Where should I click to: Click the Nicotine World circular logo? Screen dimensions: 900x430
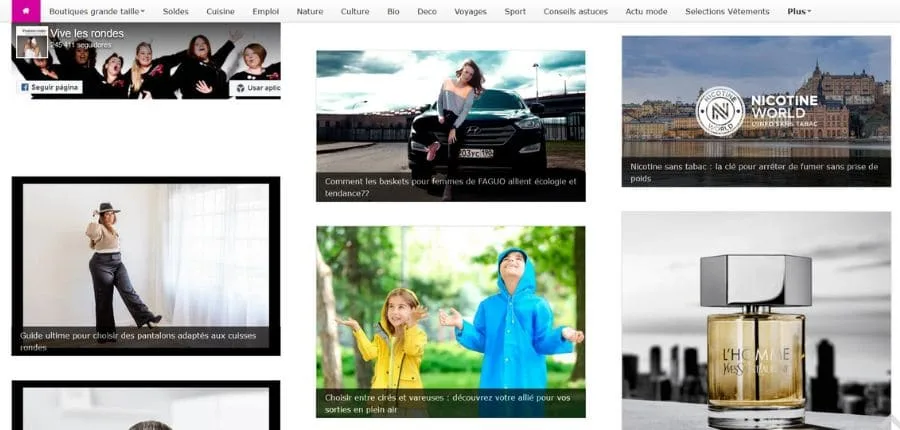720,110
